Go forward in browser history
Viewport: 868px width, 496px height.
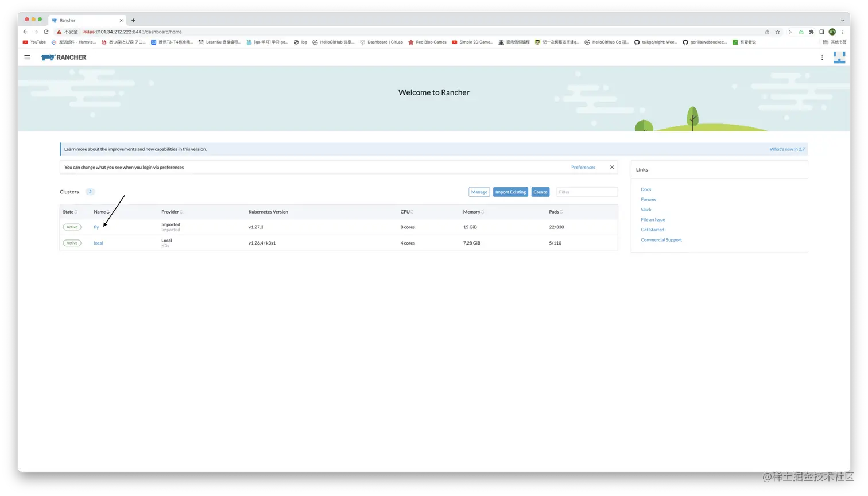(36, 32)
